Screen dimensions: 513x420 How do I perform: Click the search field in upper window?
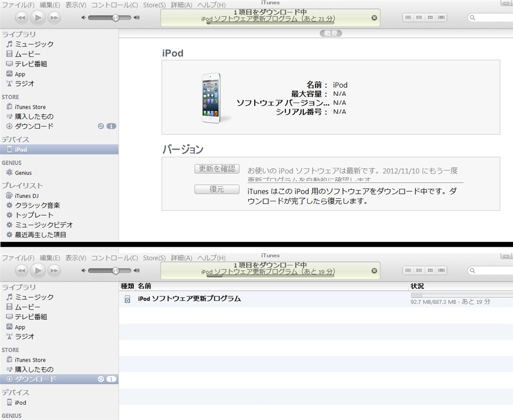click(x=490, y=18)
